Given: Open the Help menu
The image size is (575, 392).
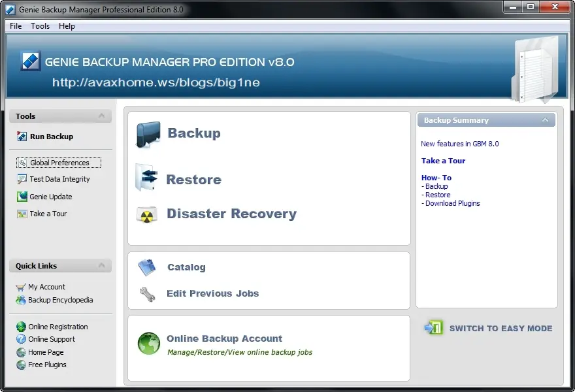Looking at the screenshot, I should (x=67, y=26).
